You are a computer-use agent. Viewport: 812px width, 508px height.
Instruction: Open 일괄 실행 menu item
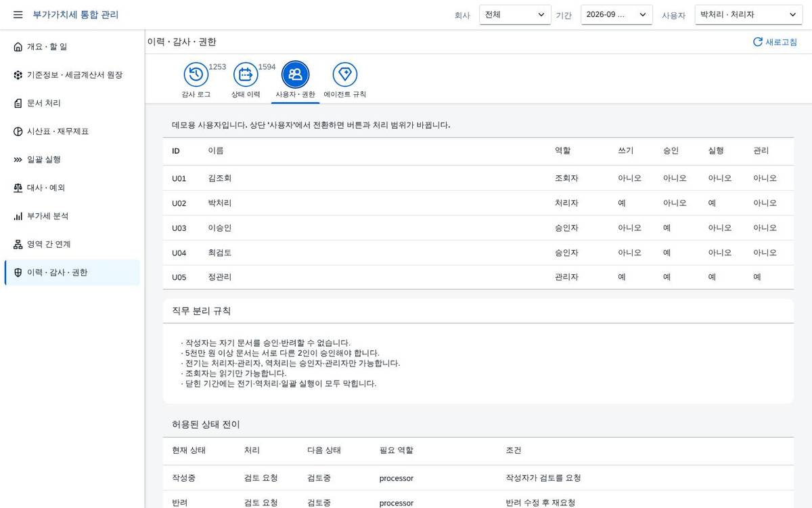pyautogui.click(x=72, y=160)
